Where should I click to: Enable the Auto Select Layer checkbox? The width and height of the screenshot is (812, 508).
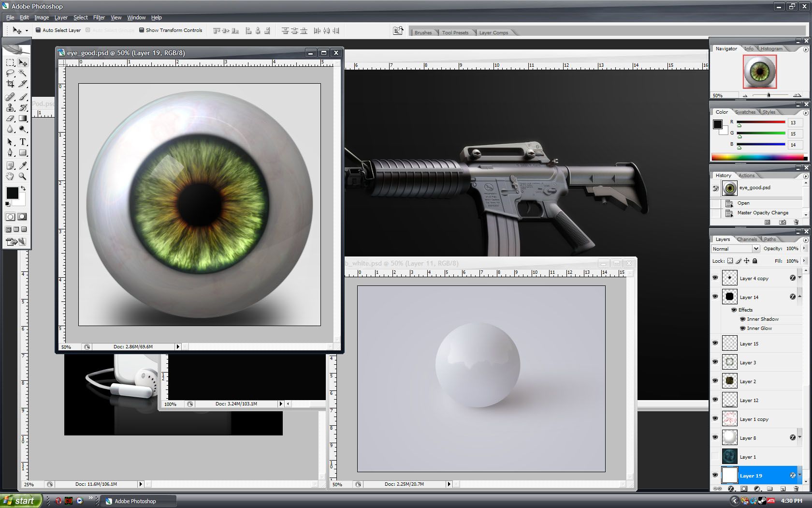click(x=38, y=30)
